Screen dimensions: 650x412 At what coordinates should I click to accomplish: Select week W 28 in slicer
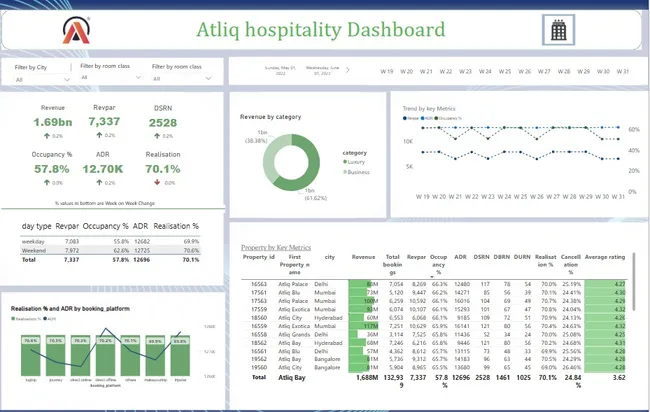[x=564, y=71]
